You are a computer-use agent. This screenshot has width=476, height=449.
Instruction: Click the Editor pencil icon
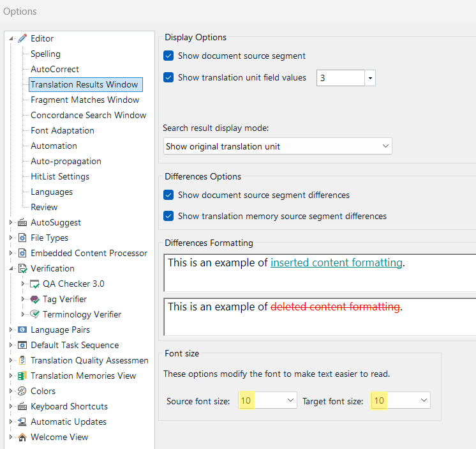tap(22, 38)
